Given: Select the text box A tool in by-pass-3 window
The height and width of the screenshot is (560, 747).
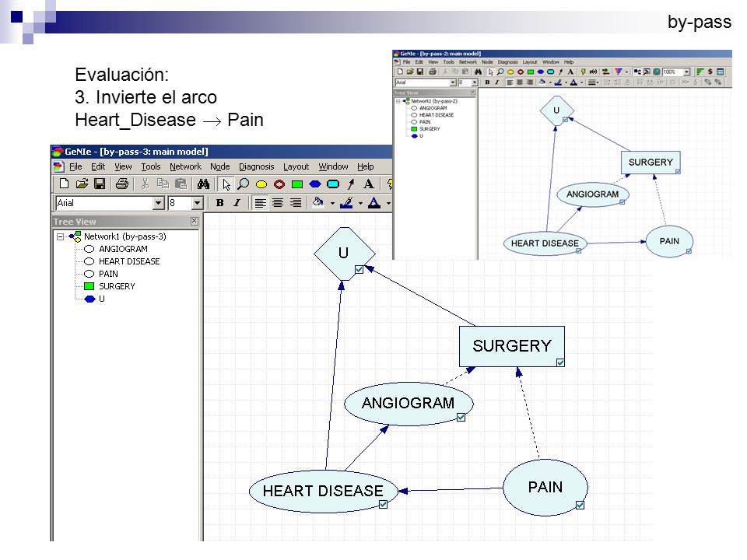Looking at the screenshot, I should [368, 184].
